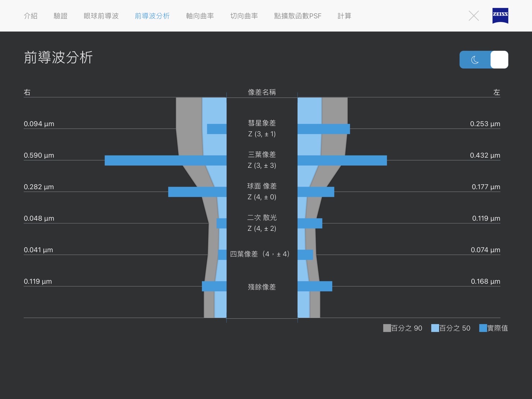
Task: Select left eye coma actual-value bar
Action: [324, 129]
